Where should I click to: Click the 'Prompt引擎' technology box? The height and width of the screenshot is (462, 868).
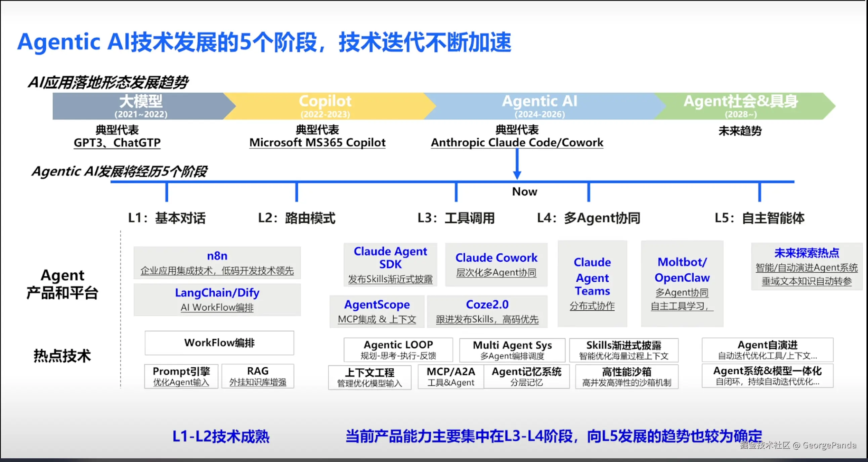181,376
